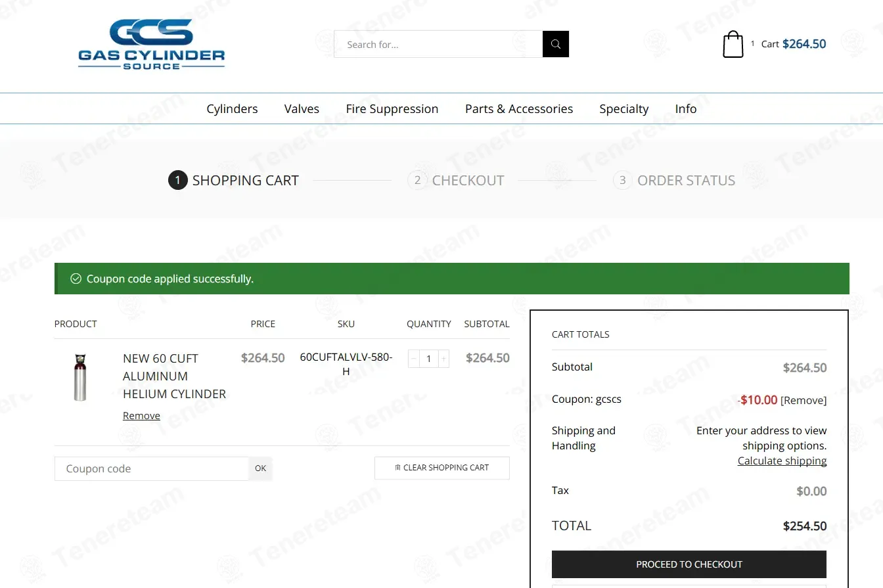Click the Tax value $0.00

(811, 491)
